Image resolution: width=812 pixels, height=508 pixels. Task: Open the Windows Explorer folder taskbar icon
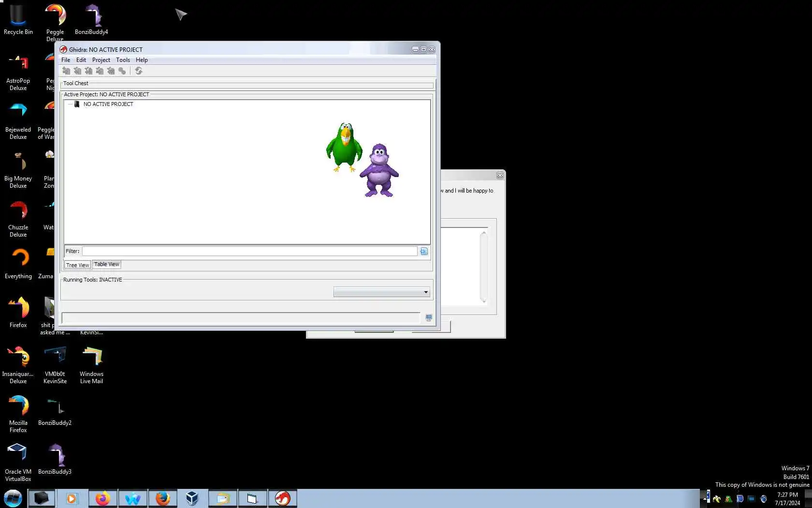(x=223, y=498)
